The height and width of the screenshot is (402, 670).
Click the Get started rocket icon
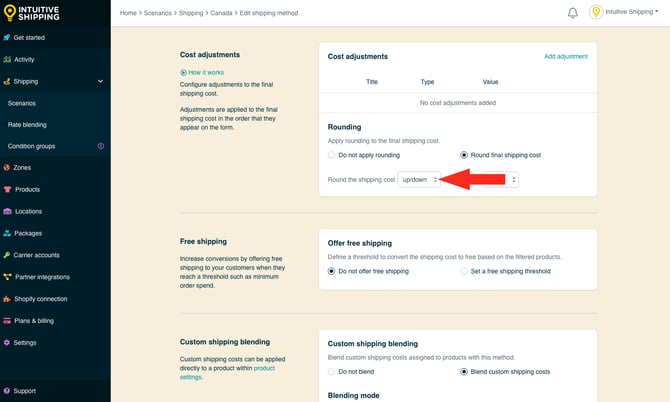(x=7, y=37)
